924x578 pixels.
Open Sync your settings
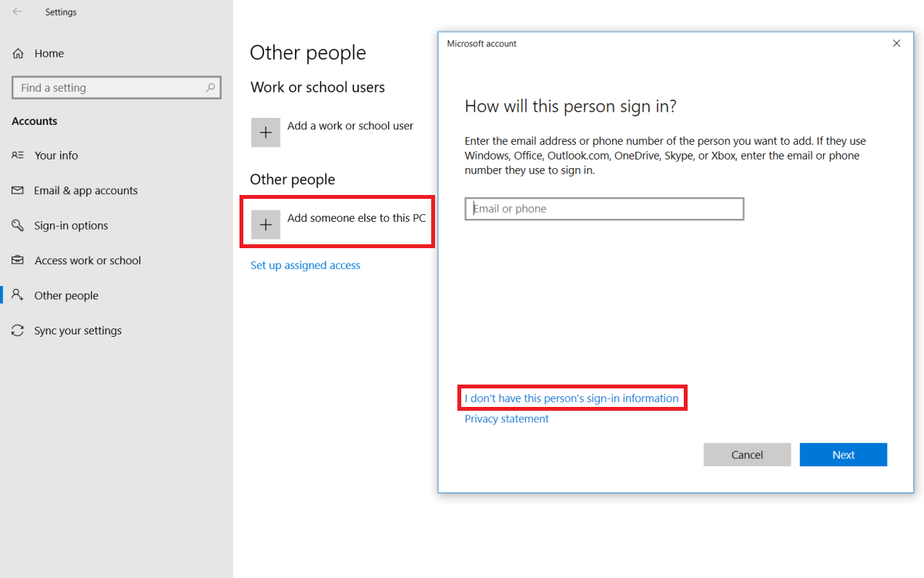78,330
